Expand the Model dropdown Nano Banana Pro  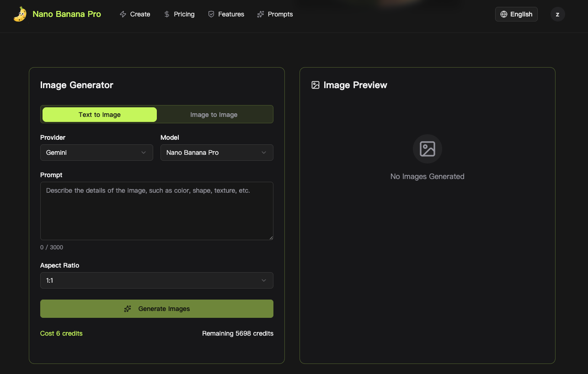point(217,153)
